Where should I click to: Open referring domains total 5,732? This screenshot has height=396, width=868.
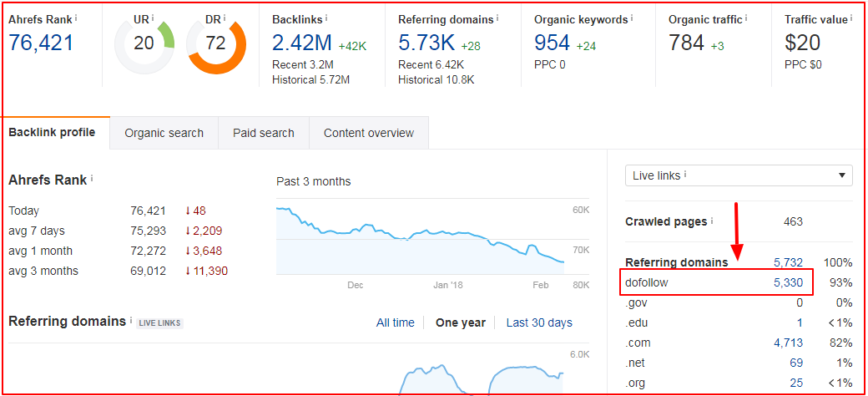788,262
